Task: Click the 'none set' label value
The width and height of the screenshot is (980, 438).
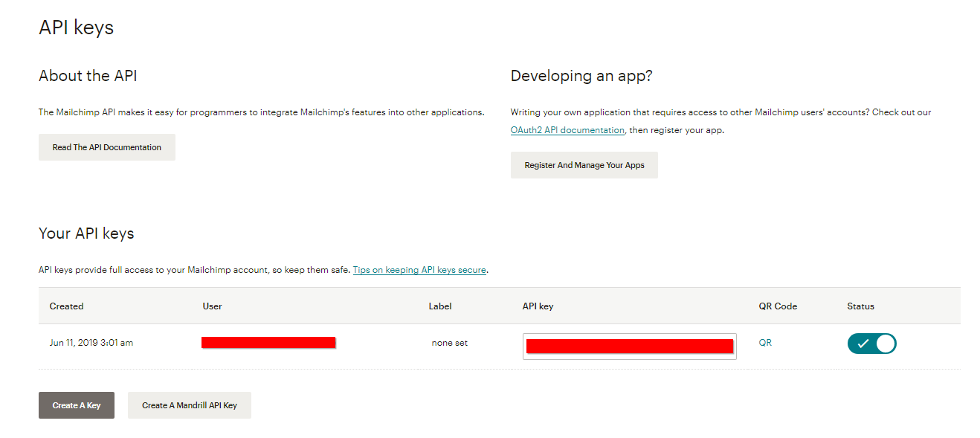Action: tap(450, 343)
